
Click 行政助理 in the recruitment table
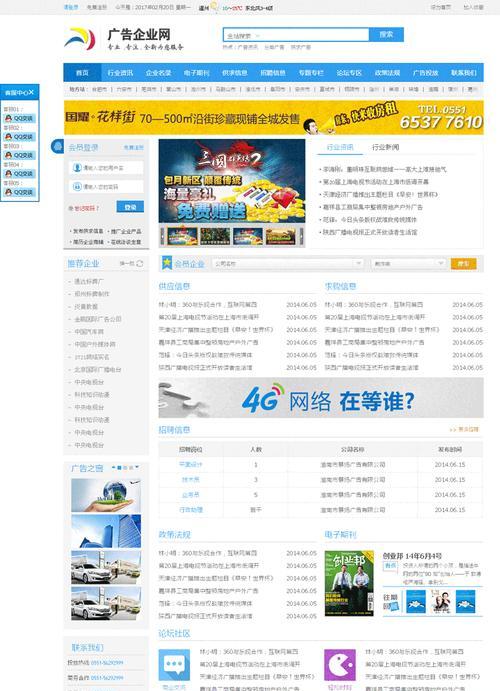191,510
